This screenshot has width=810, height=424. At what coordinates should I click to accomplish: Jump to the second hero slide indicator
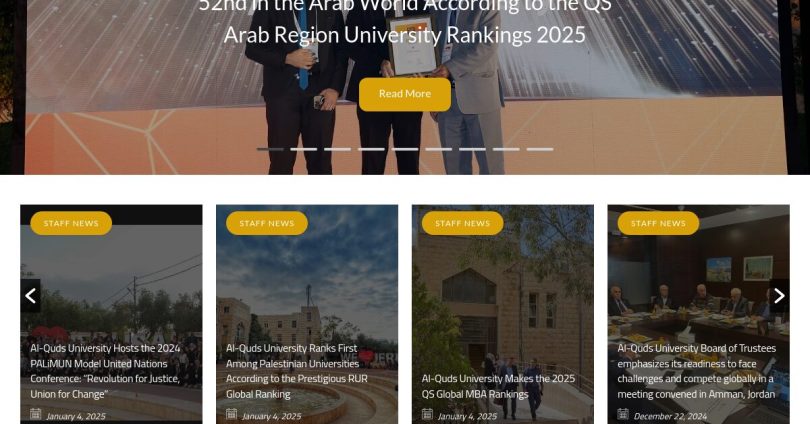(x=304, y=149)
